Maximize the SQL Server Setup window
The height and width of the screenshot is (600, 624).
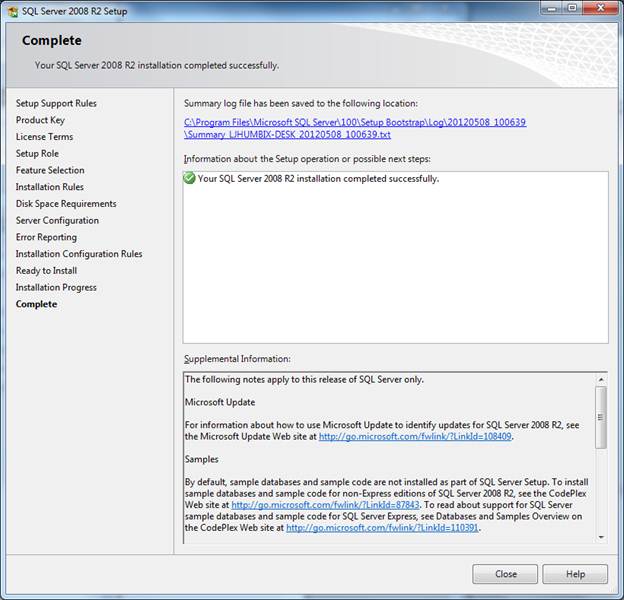(x=572, y=8)
